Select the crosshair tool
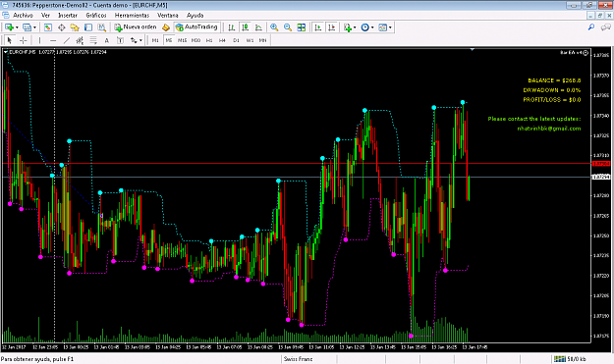This screenshot has height=364, width=614. pos(24,40)
